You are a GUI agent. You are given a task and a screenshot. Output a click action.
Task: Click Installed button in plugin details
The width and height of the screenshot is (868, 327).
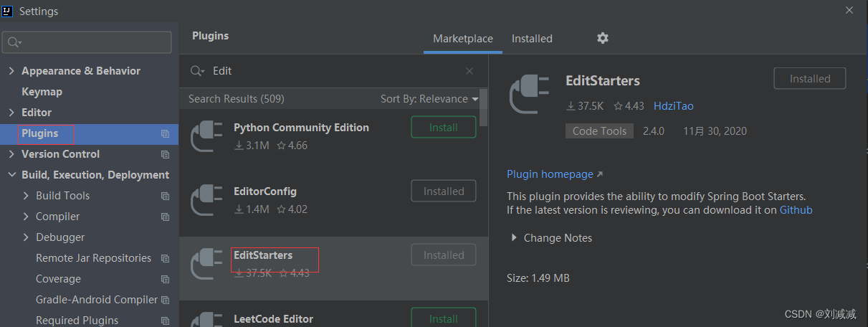tap(810, 79)
